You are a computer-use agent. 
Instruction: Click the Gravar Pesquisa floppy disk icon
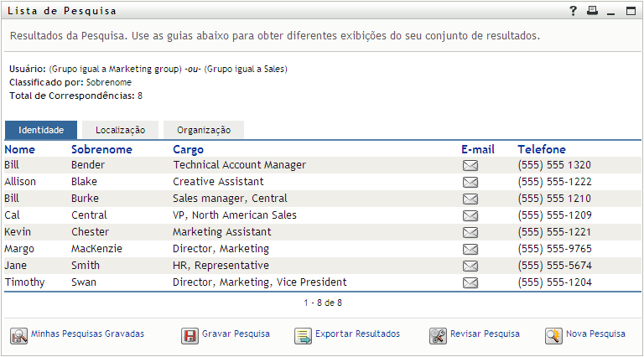[x=190, y=335]
